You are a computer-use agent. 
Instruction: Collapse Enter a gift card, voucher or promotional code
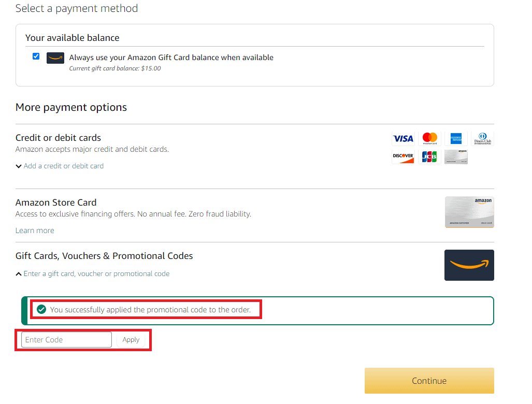click(96, 274)
